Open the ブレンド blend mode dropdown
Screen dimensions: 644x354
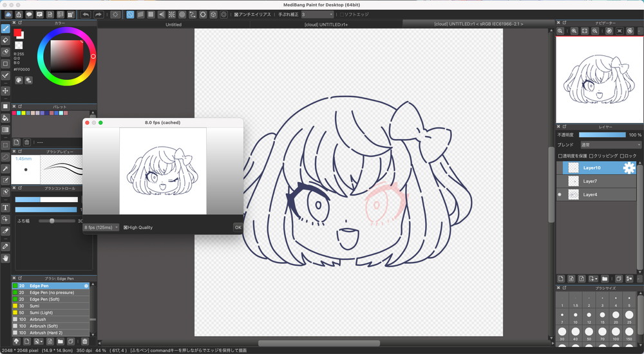pos(611,145)
